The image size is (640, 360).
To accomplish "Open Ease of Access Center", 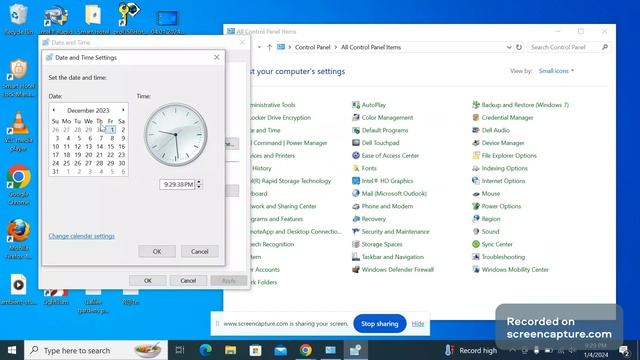I will click(x=385, y=156).
